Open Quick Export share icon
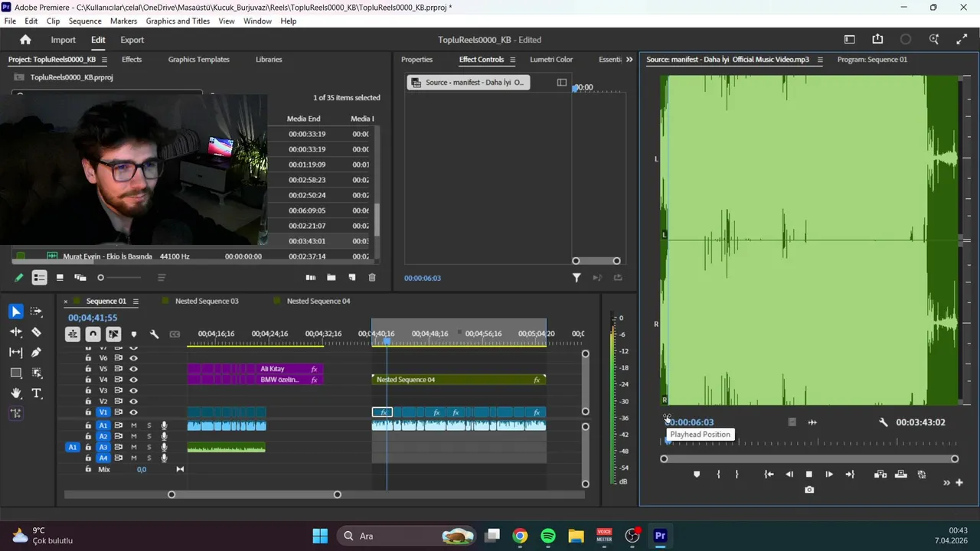 877,40
